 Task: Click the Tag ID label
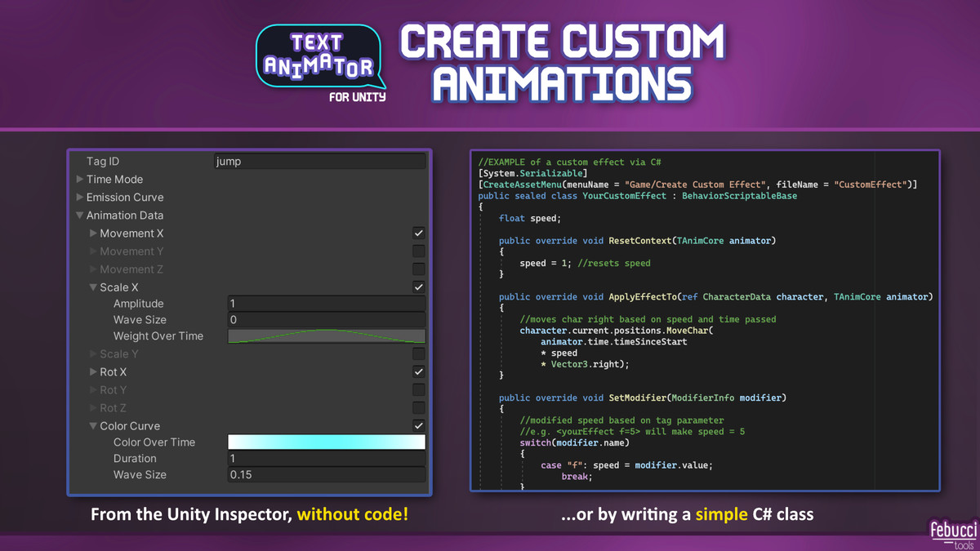[x=103, y=162]
